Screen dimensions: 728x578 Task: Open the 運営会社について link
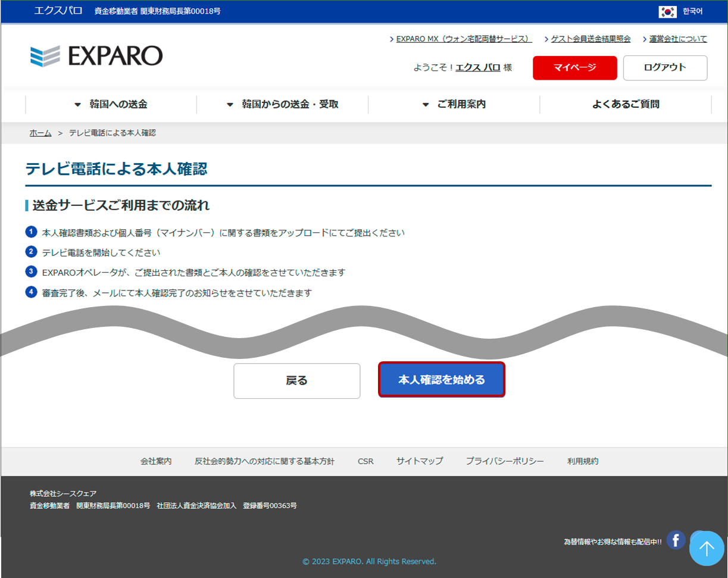[678, 39]
